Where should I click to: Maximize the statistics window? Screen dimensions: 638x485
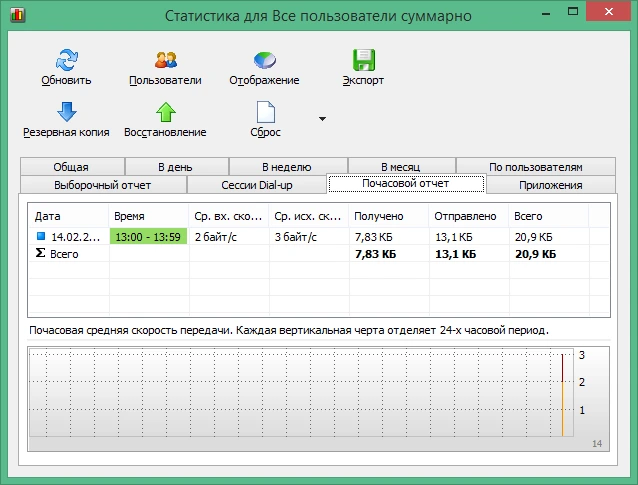[x=573, y=11]
